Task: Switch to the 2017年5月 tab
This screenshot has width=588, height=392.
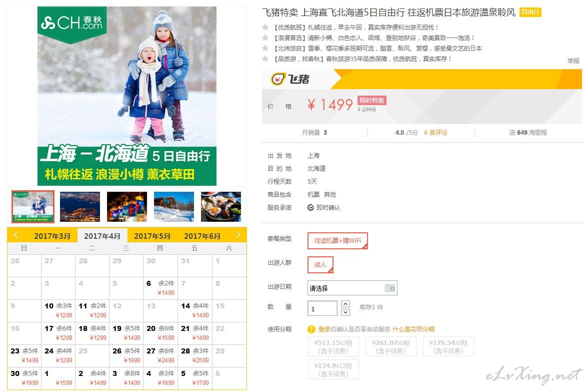Action: (152, 236)
